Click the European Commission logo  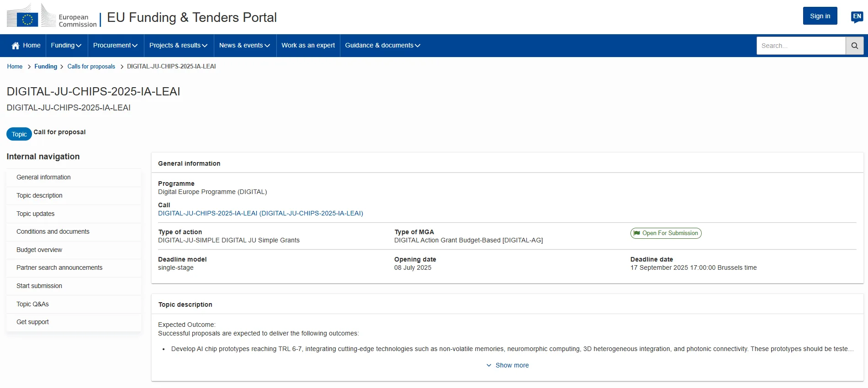(52, 16)
